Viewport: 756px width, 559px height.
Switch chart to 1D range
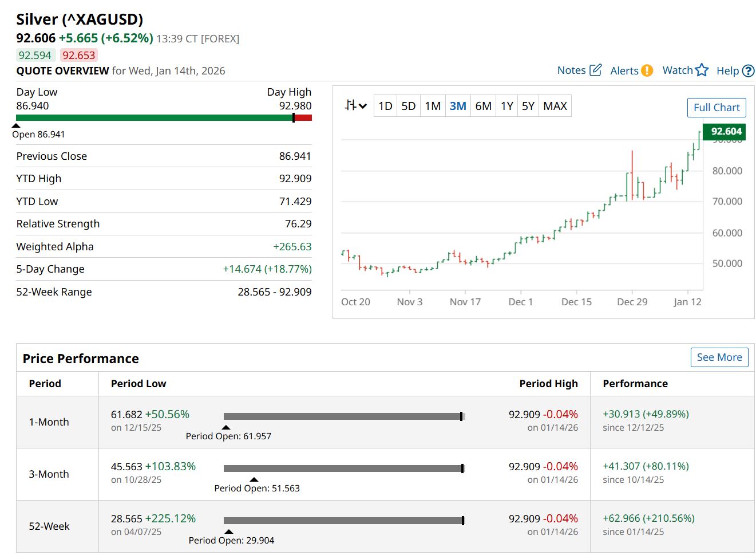click(x=385, y=106)
